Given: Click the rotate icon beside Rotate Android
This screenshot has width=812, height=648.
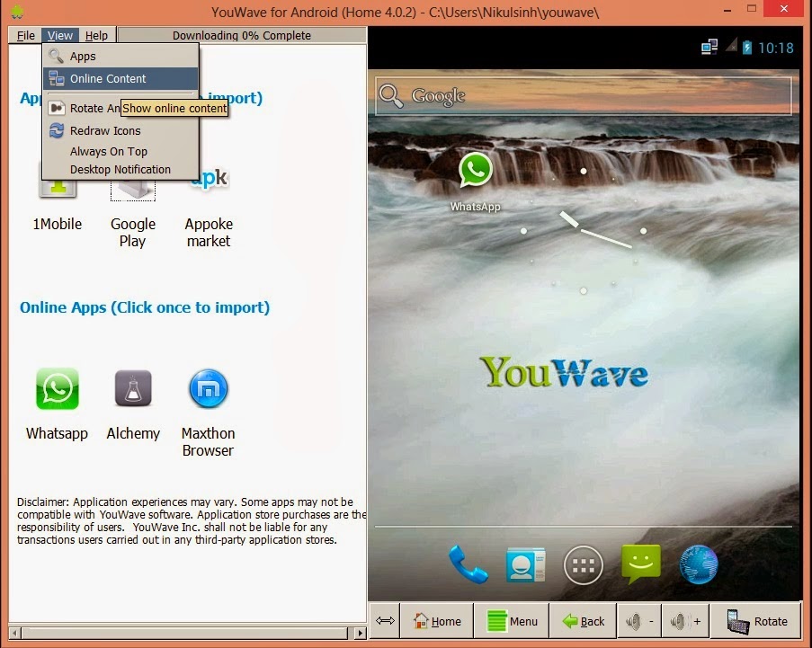Looking at the screenshot, I should coord(57,108).
